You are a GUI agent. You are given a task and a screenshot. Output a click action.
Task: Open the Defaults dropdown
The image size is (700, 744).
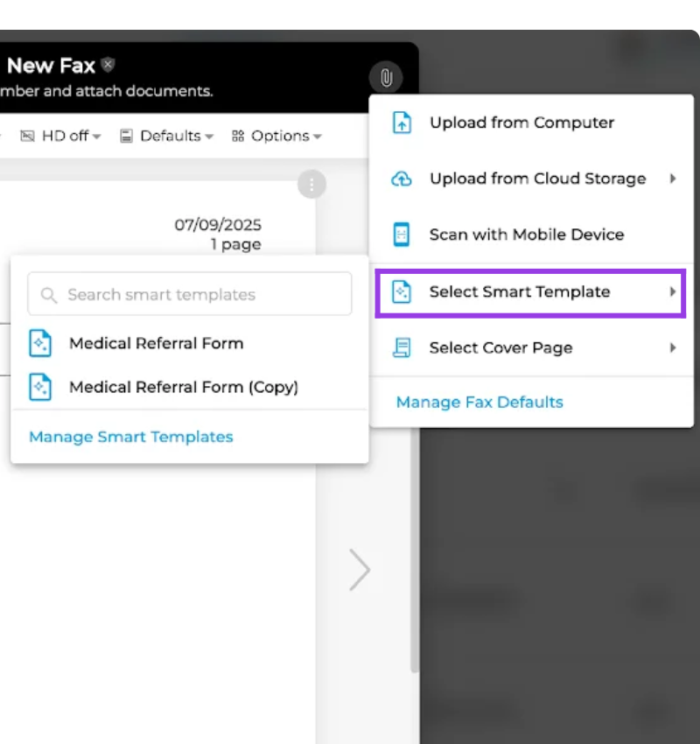pos(167,137)
